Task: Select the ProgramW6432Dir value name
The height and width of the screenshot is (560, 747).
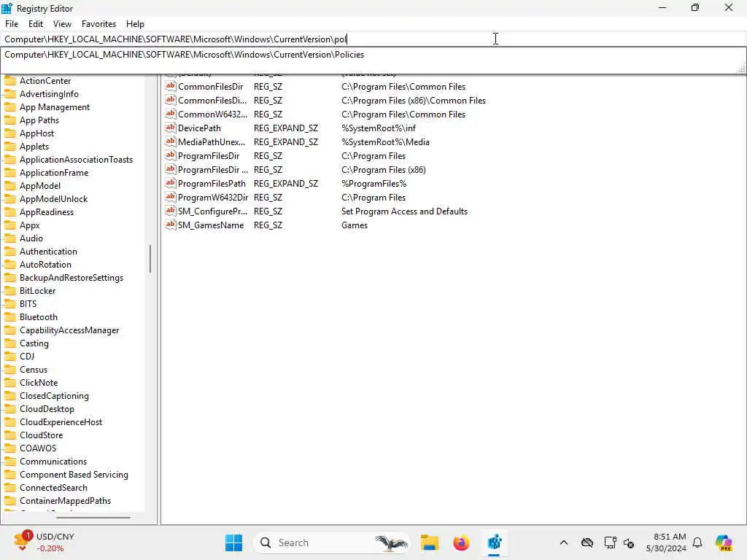Action: point(213,197)
